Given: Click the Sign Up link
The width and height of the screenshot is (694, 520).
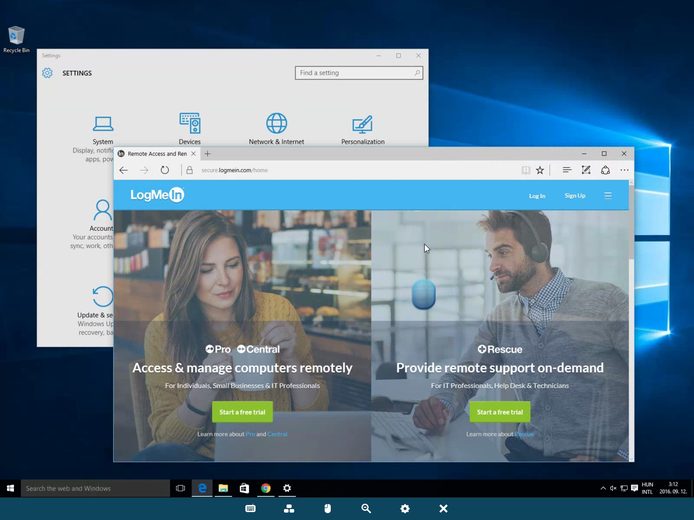Looking at the screenshot, I should 575,196.
